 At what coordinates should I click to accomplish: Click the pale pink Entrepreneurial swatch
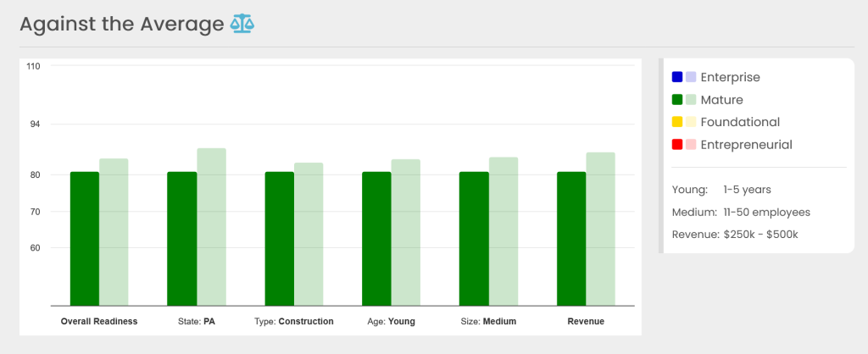(691, 145)
